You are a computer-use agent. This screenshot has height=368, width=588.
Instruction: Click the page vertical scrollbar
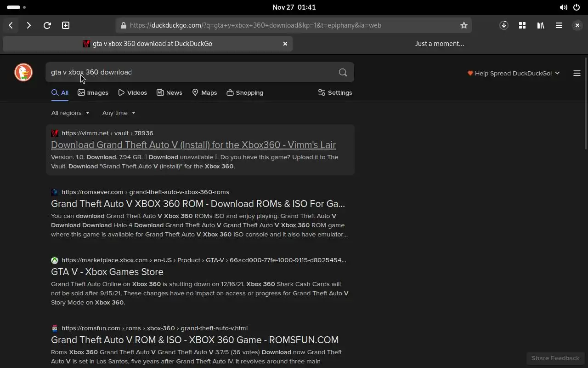(x=586, y=104)
